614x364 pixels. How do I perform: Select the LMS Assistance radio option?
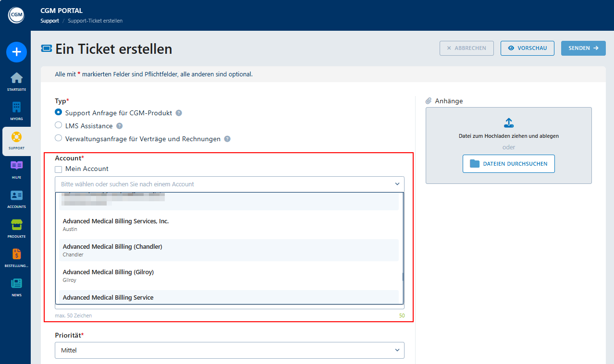[x=59, y=125]
